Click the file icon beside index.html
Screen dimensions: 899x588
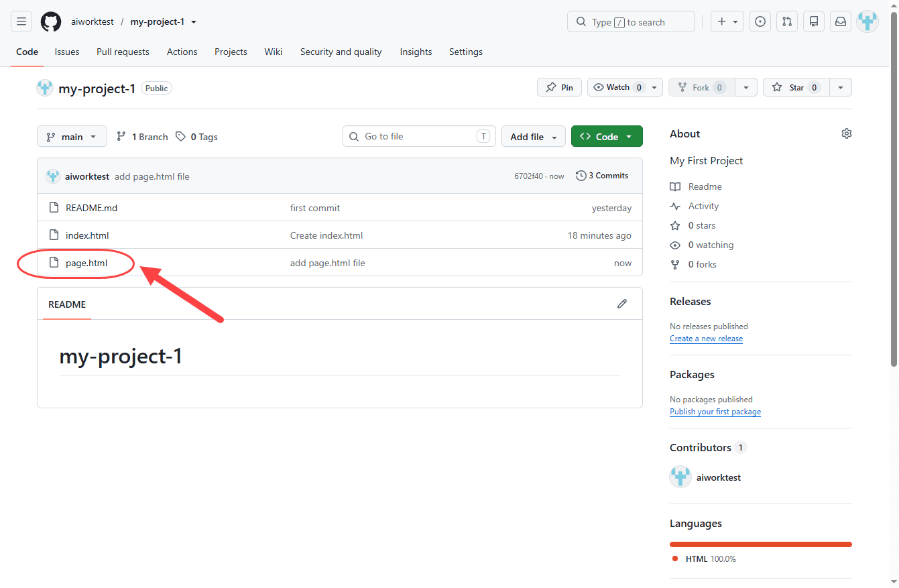(x=54, y=235)
